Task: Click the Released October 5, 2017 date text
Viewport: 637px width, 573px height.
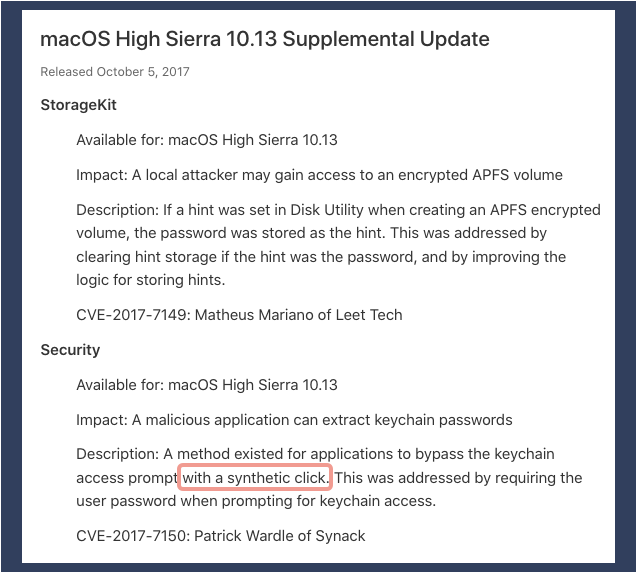Action: pos(115,72)
